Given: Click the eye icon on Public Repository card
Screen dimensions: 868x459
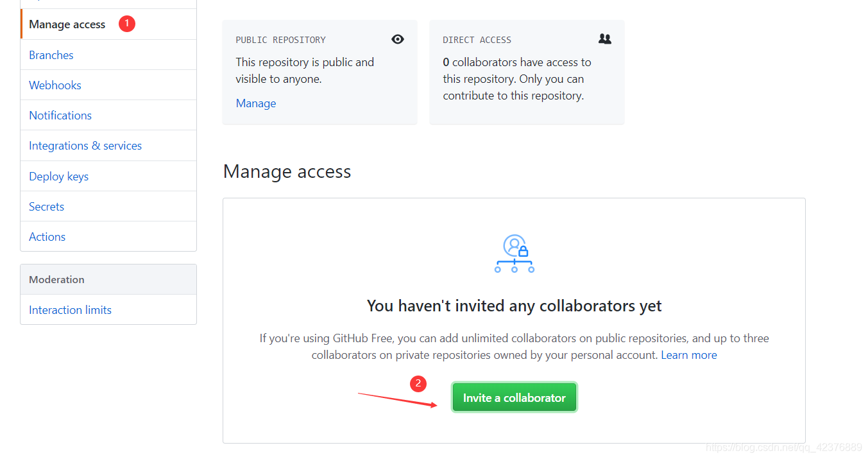Looking at the screenshot, I should coord(398,39).
